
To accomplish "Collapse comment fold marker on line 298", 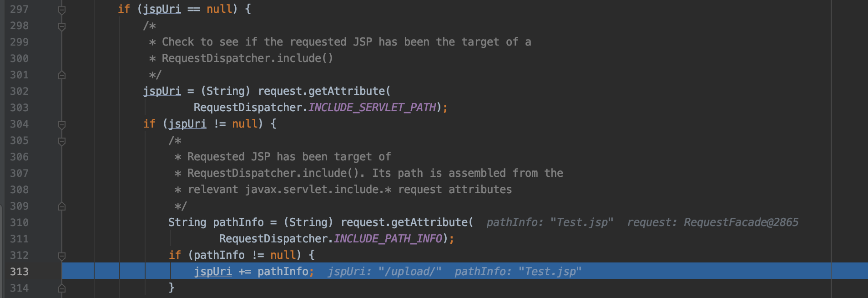I will tap(62, 26).
